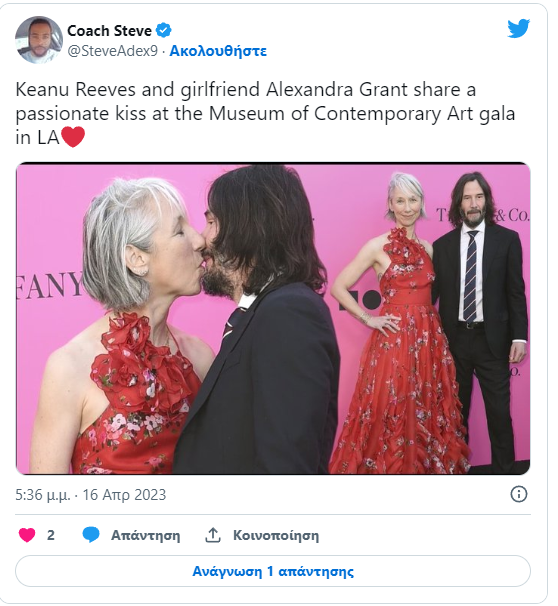
Task: Click the 5:36 μ.μ. time text
Action: point(43,495)
